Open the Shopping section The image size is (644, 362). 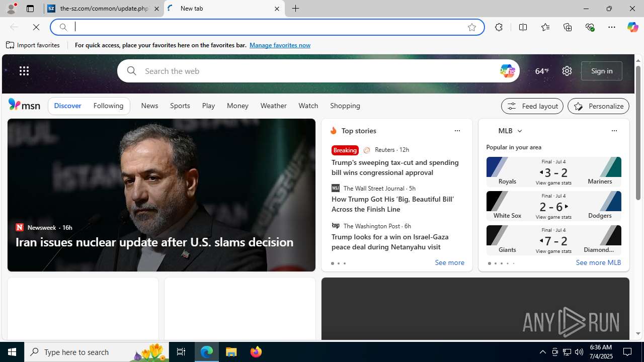coord(345,106)
